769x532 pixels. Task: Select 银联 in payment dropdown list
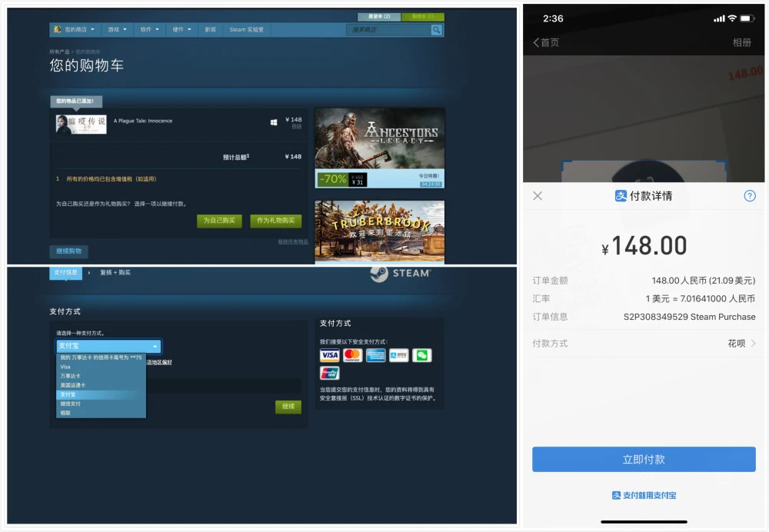point(101,413)
